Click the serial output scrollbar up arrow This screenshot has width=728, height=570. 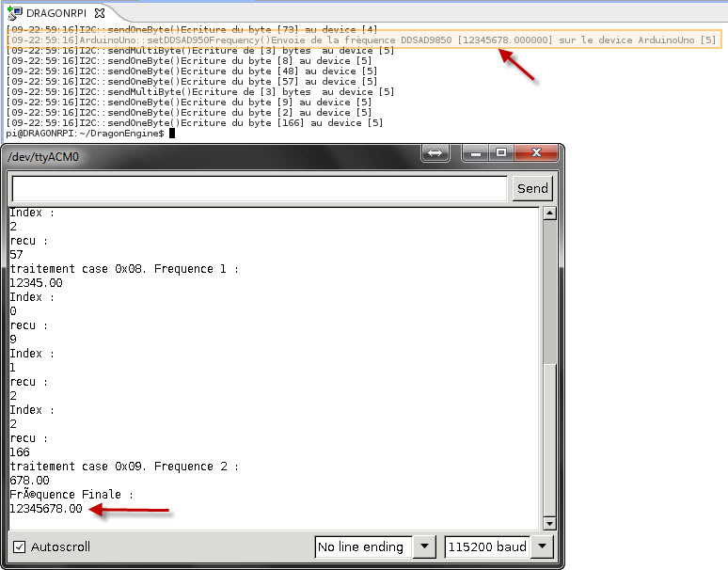click(x=549, y=214)
